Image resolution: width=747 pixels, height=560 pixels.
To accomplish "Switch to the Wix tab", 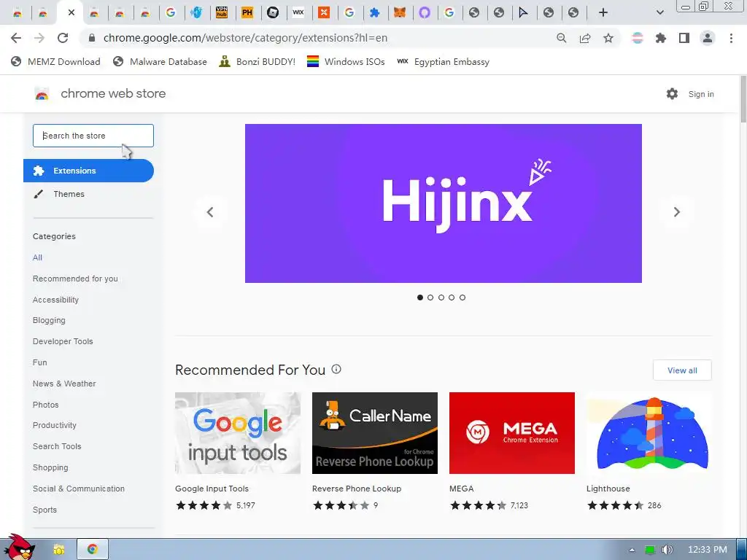I will (x=298, y=12).
